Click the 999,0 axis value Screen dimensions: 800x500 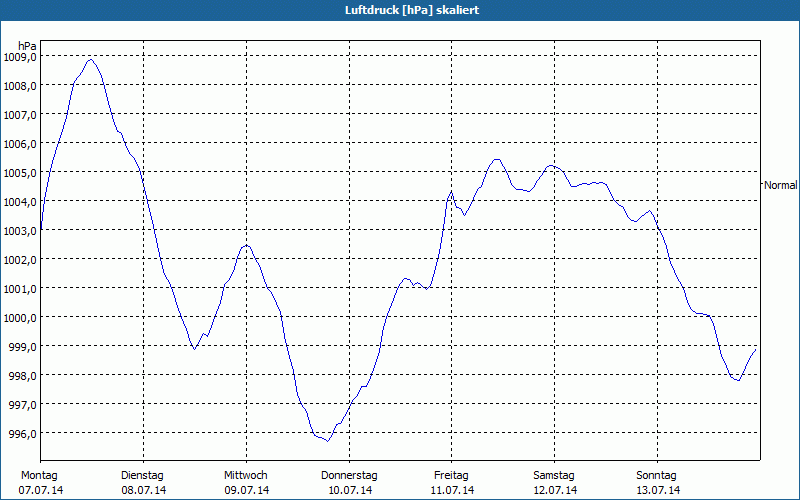pyautogui.click(x=22, y=347)
